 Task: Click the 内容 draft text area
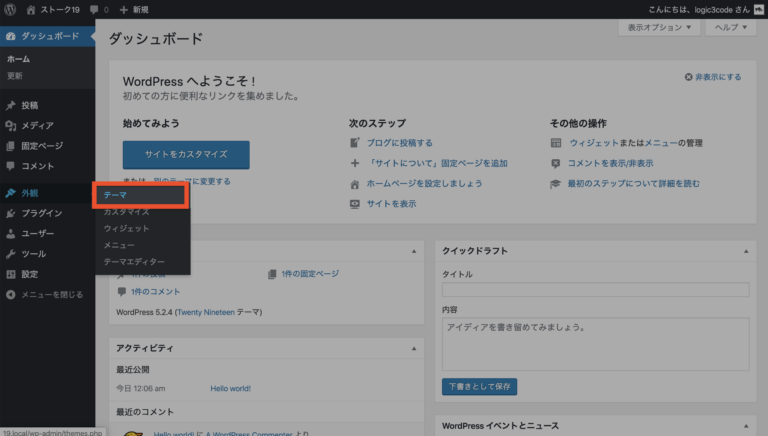(x=596, y=344)
